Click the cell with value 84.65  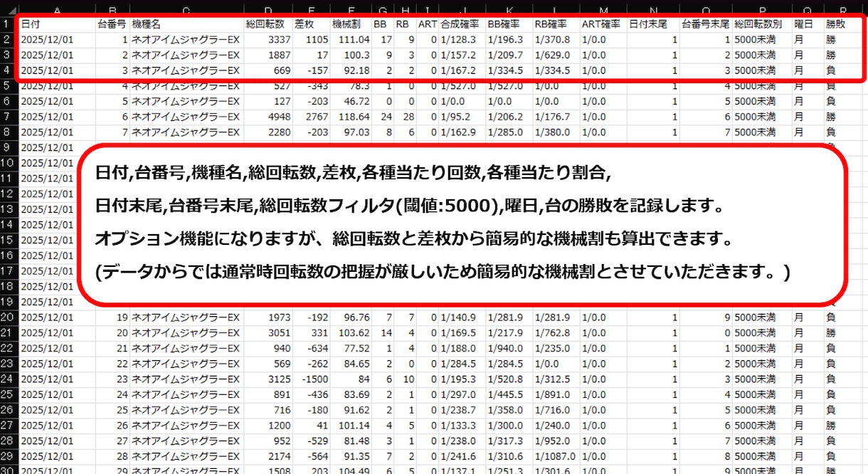coord(351,363)
